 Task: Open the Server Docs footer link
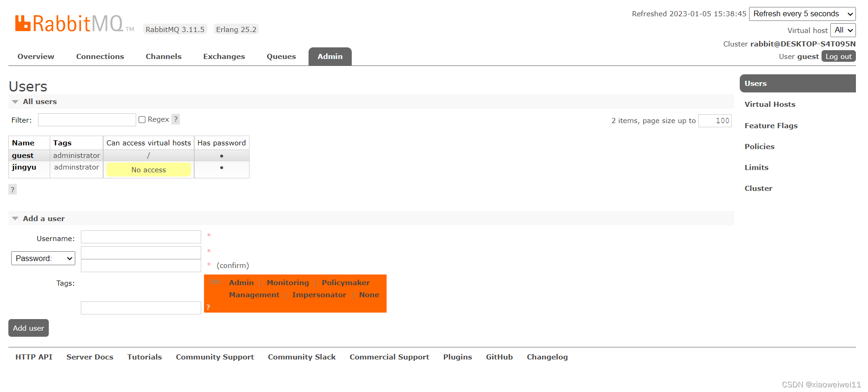[x=90, y=357]
